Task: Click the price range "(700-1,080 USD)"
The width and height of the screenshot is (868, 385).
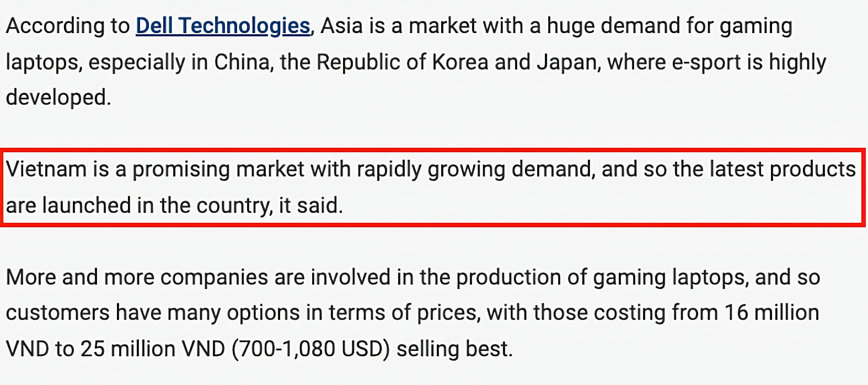Action: [311, 349]
